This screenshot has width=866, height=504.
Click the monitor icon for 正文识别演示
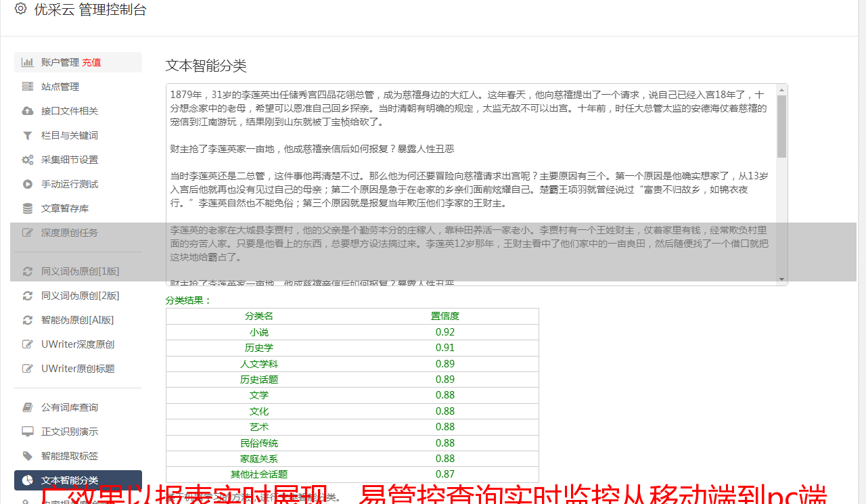tap(28, 432)
